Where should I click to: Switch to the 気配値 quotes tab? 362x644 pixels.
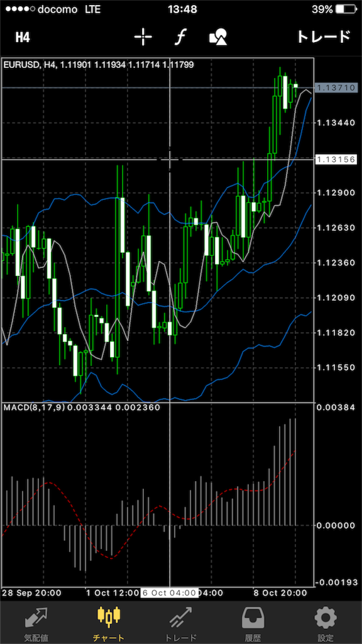pos(36,625)
